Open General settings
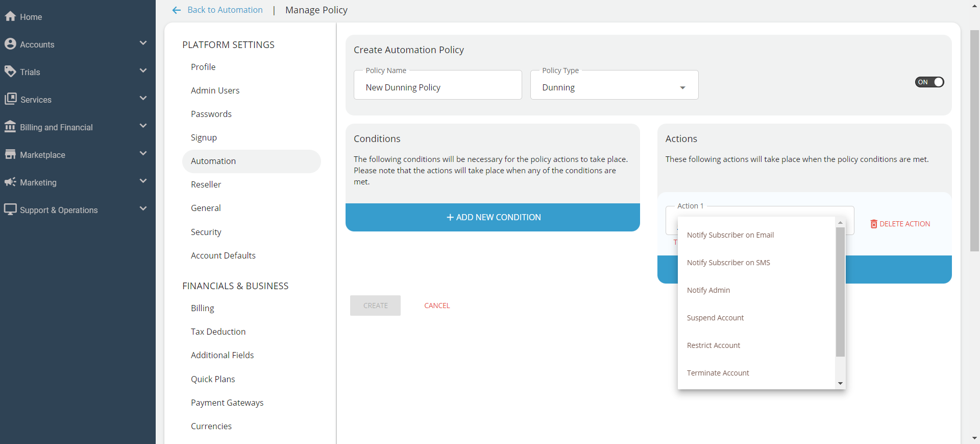Screen dimensions: 980x444 coord(206,208)
